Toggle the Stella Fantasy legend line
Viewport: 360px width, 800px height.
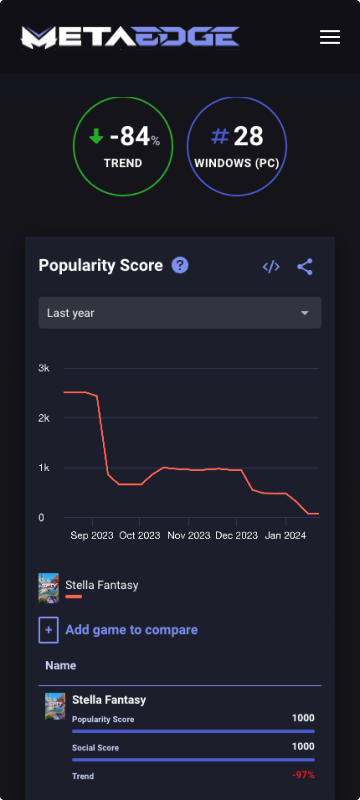[x=73, y=596]
